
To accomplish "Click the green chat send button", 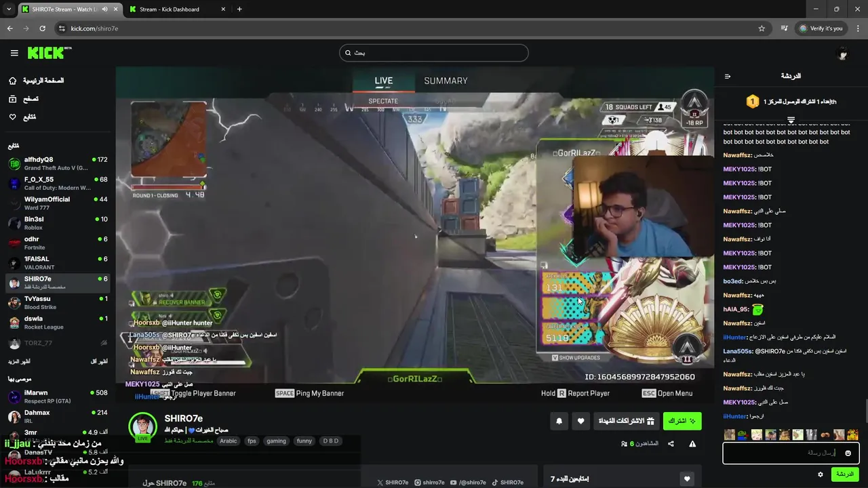I will click(x=845, y=474).
